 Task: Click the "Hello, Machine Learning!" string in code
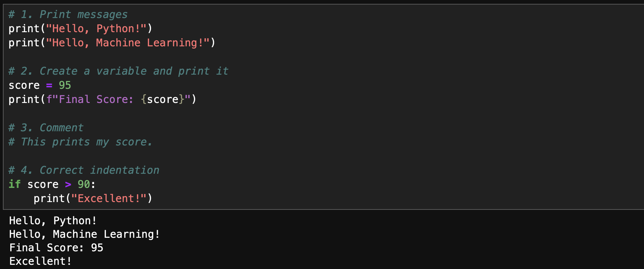click(128, 43)
